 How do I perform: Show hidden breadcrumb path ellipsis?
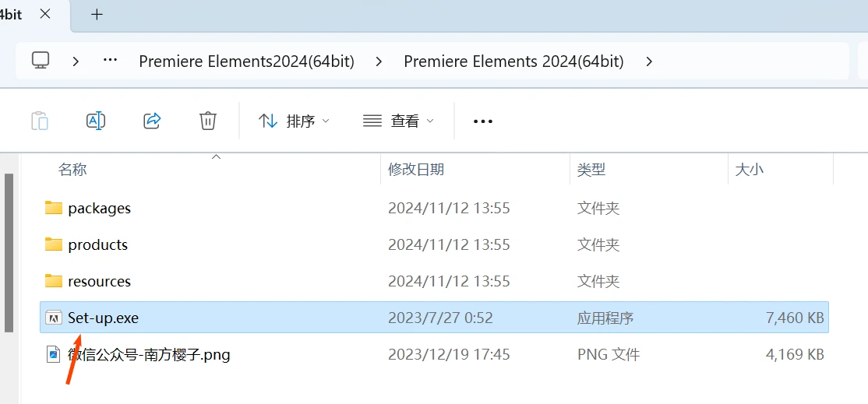(111, 61)
